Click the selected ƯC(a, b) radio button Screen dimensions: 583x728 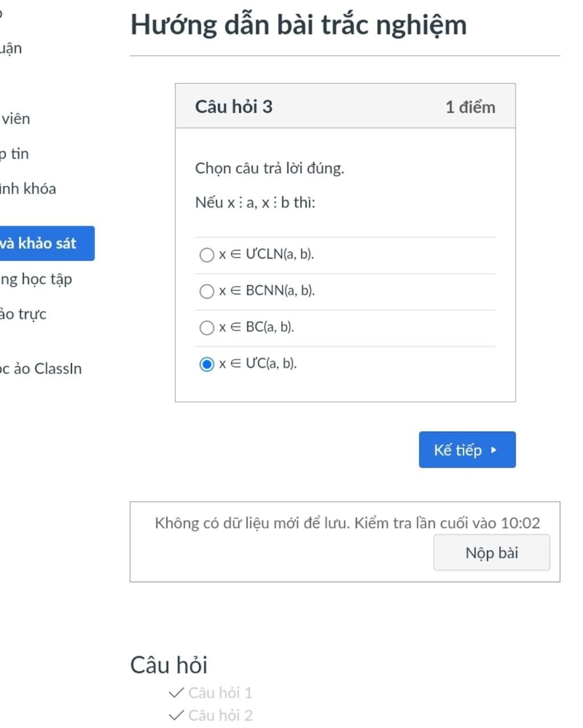pos(207,364)
